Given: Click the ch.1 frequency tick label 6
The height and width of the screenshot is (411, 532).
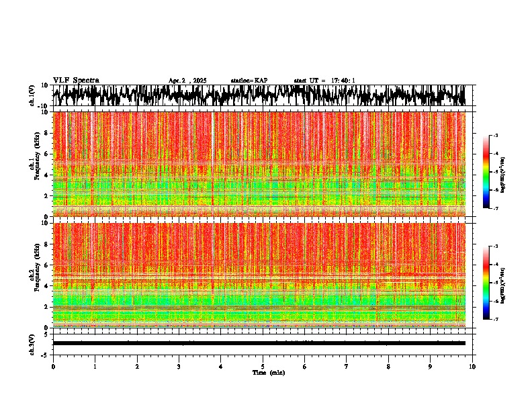Looking at the screenshot, I should 47,154.
